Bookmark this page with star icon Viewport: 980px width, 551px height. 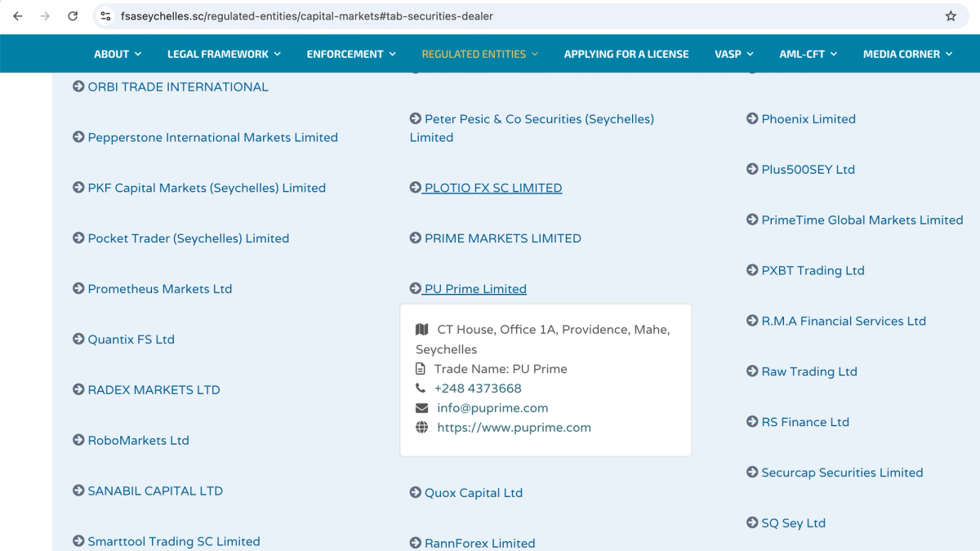(x=951, y=16)
